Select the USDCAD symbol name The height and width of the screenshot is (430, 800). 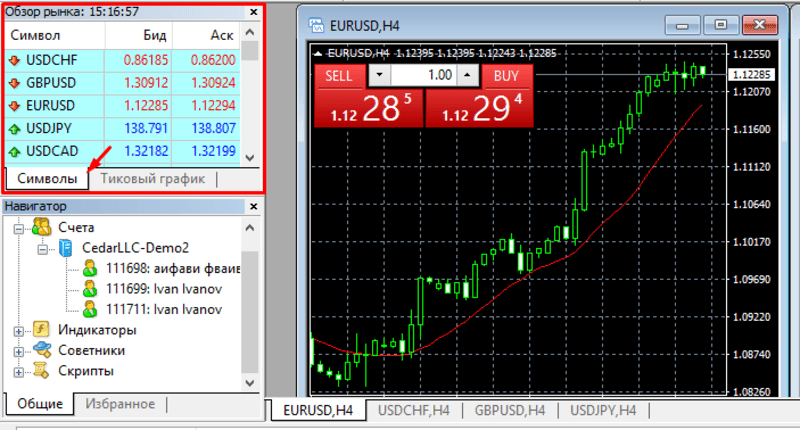(52, 151)
